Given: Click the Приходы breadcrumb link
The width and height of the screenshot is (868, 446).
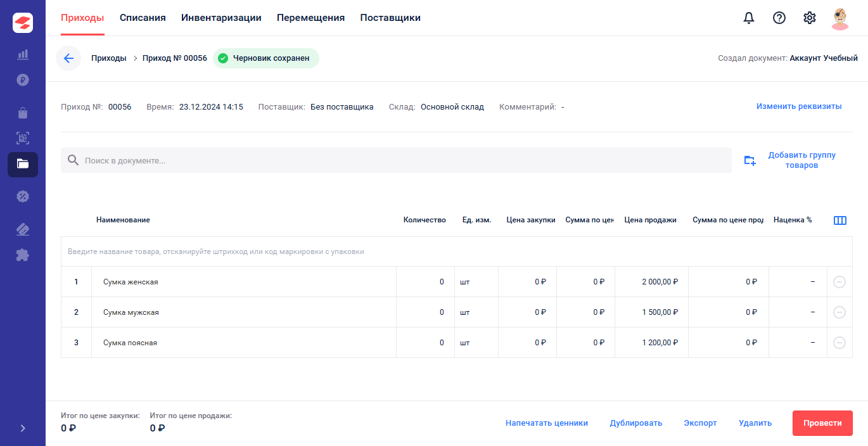Looking at the screenshot, I should click(109, 58).
